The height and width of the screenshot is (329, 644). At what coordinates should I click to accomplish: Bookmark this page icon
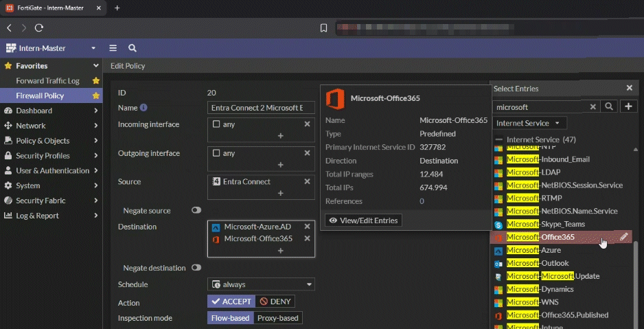click(x=323, y=28)
